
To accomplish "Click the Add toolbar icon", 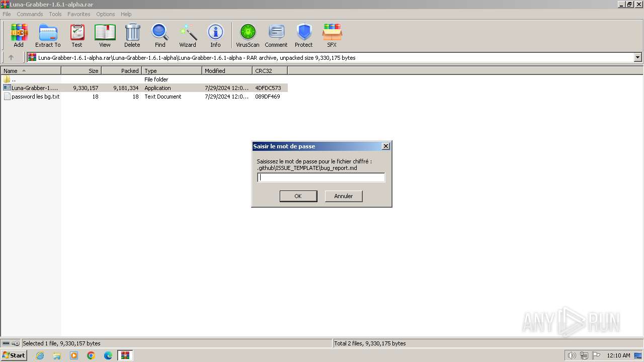I will coord(19,35).
